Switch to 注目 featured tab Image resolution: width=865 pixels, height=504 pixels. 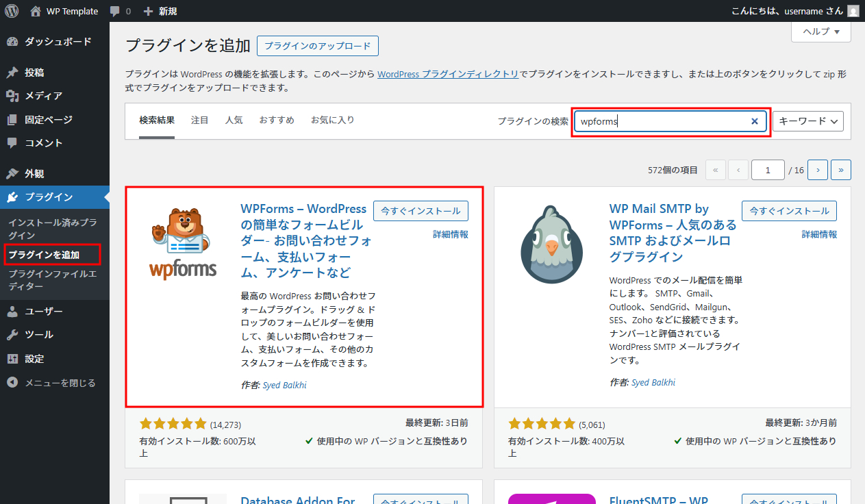200,121
